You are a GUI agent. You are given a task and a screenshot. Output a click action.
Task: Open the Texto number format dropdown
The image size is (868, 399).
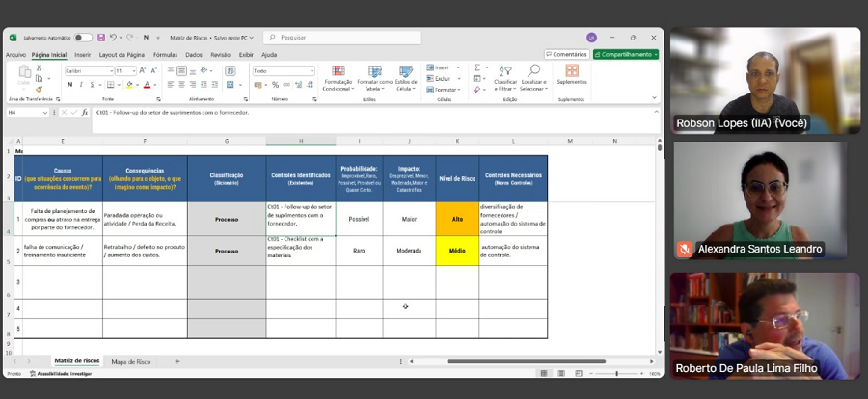point(312,71)
